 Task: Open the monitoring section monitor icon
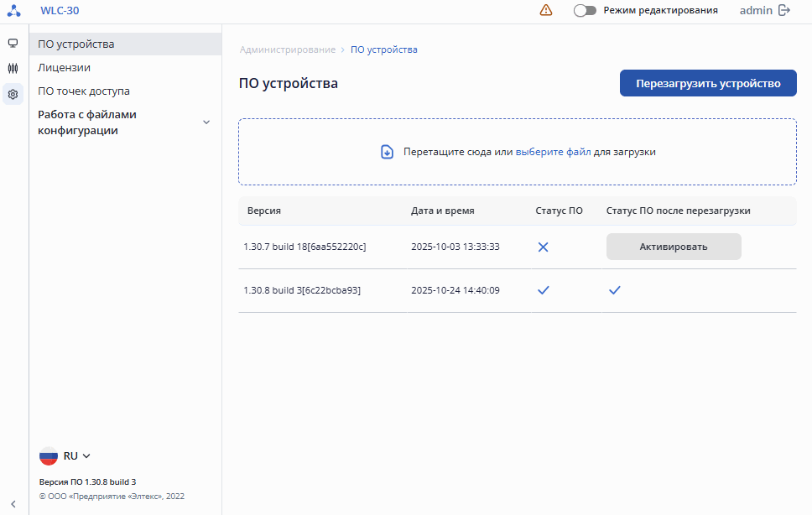pos(13,43)
